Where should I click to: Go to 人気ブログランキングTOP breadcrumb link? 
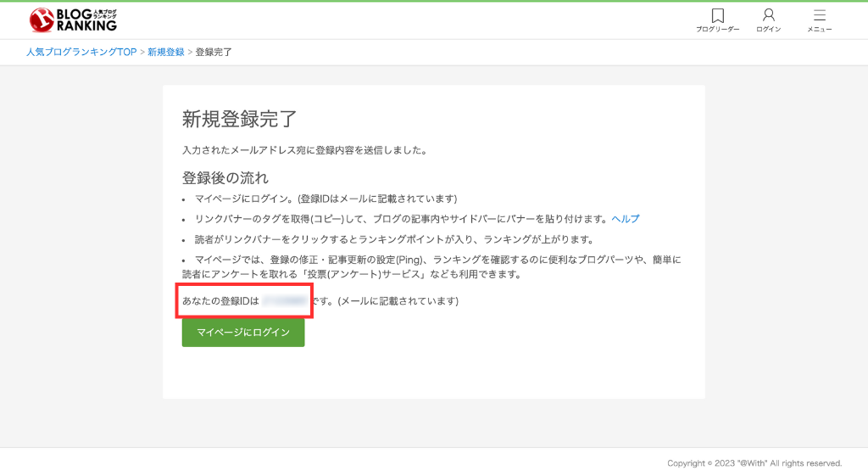coord(81,52)
